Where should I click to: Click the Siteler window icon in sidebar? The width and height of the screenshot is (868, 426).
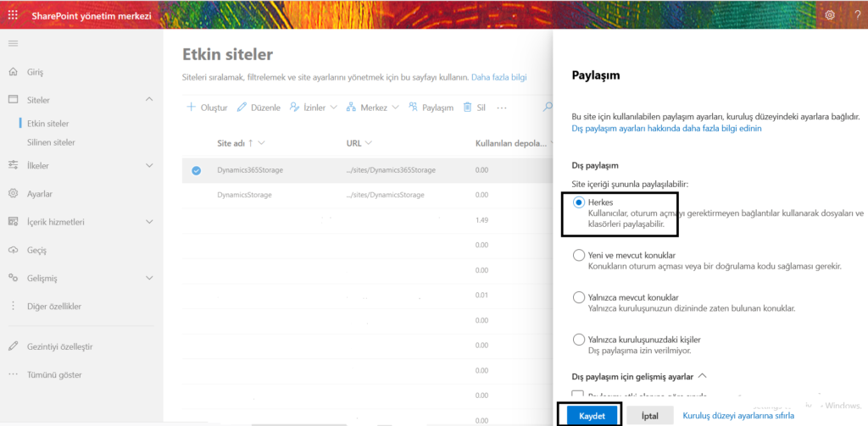click(14, 100)
